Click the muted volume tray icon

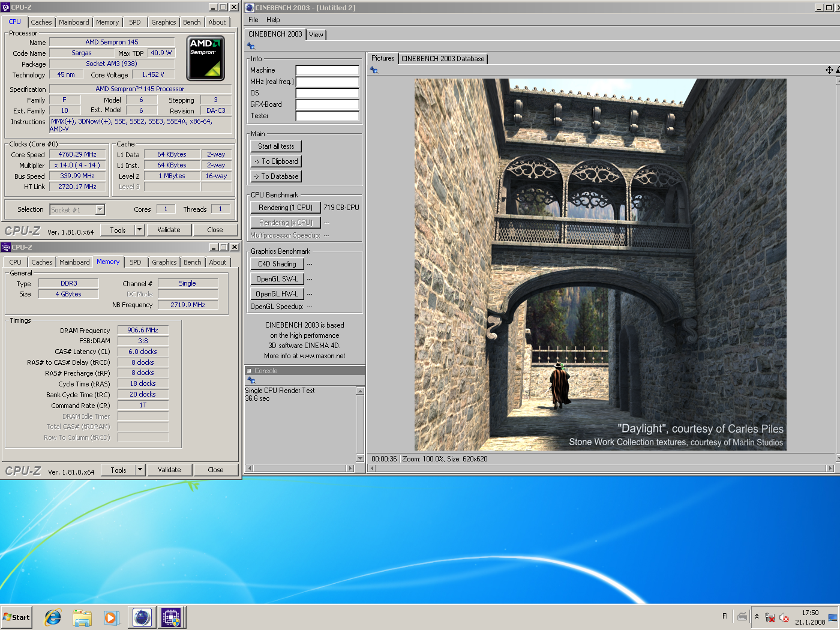[x=784, y=617]
